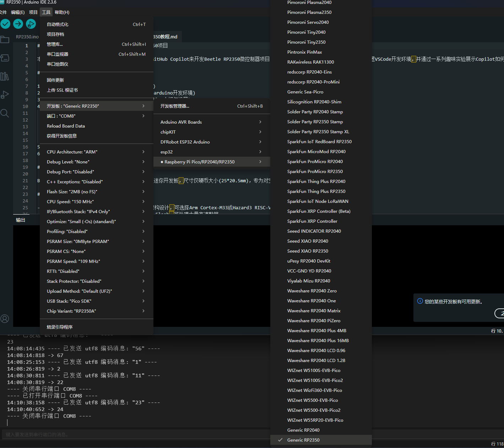The width and height of the screenshot is (504, 448).
Task: Select Waveshare RP2040 LCD 1.28 board
Action: click(x=321, y=360)
